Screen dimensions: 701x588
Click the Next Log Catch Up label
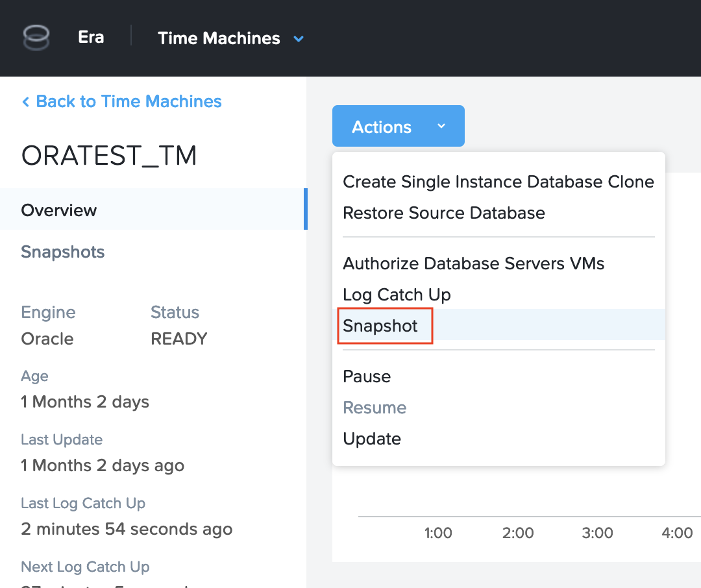pos(85,567)
